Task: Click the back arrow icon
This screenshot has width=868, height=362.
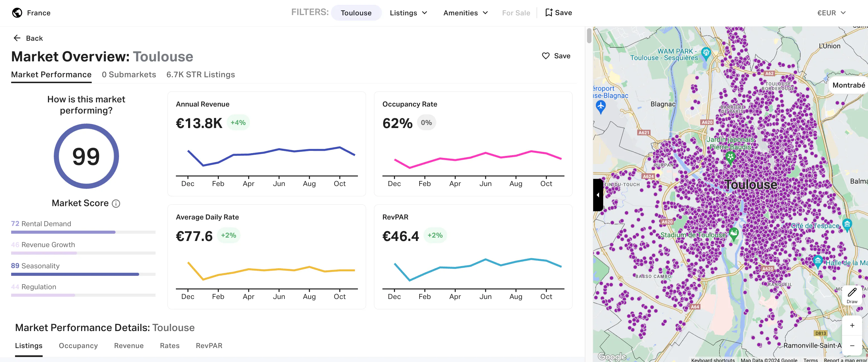Action: [x=17, y=38]
